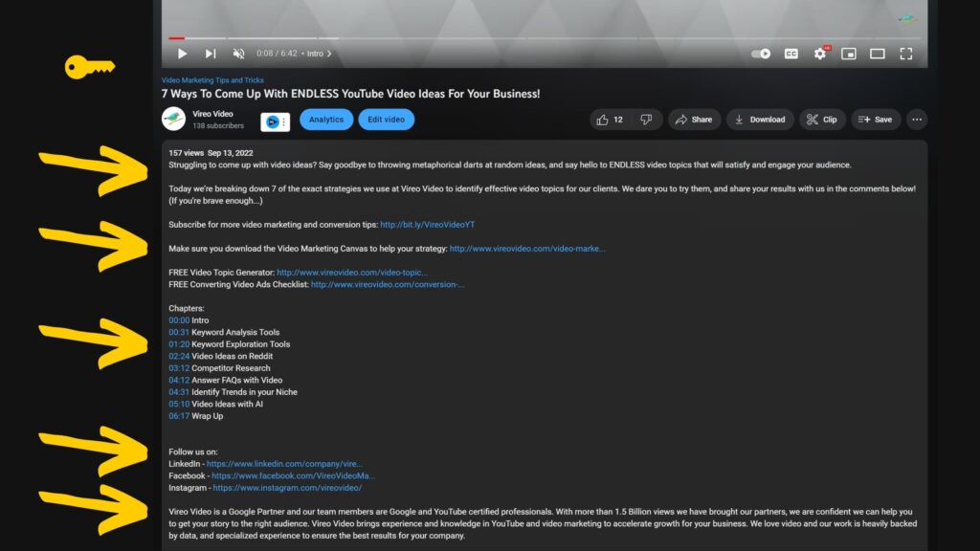Jump to 04:12 Answer FAQs with Video

point(179,380)
